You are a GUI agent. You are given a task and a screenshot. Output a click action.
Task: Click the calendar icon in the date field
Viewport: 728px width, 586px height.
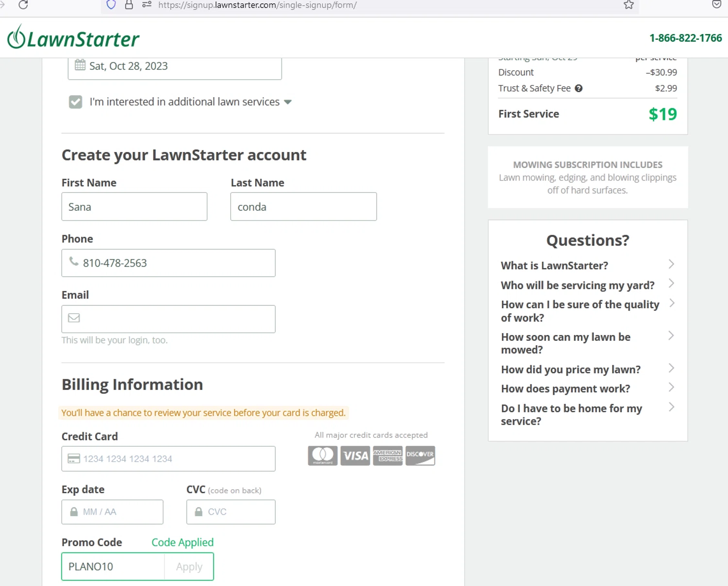80,65
